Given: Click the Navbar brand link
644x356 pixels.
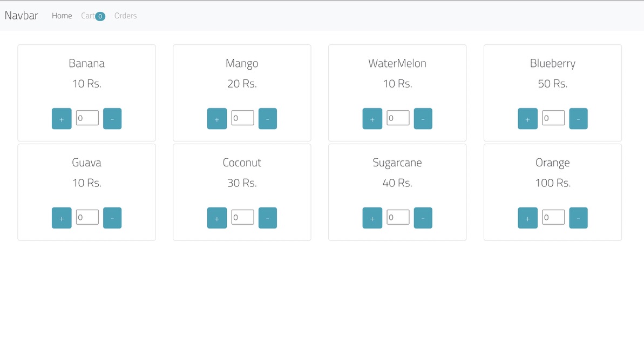Looking at the screenshot, I should pos(22,16).
